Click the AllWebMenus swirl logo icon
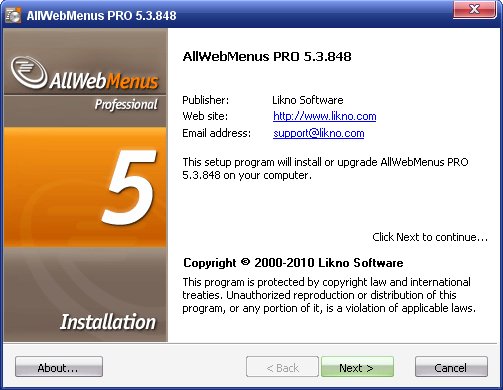The width and height of the screenshot is (503, 390). tap(29, 72)
